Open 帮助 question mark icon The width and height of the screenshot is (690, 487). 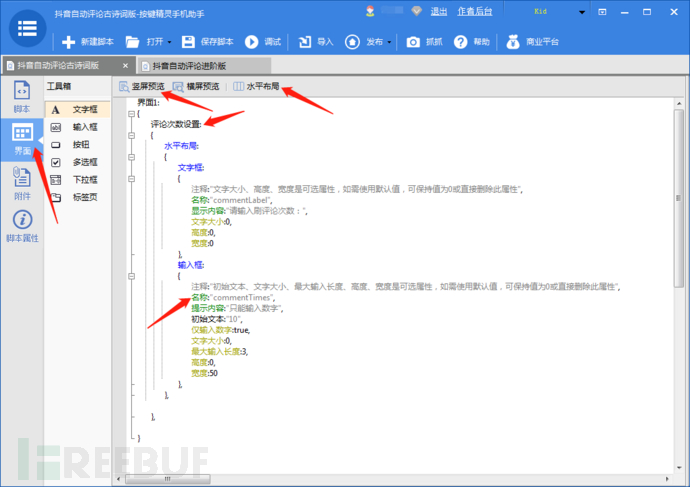click(x=460, y=42)
